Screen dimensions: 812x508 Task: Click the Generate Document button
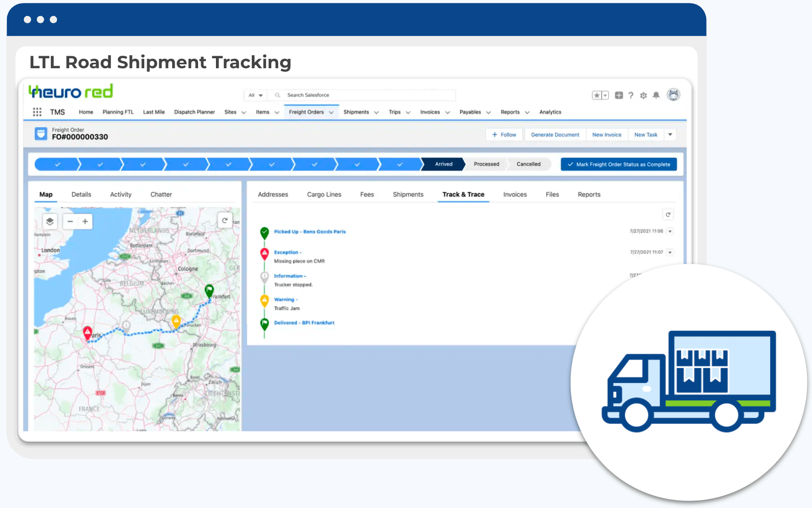coord(555,135)
